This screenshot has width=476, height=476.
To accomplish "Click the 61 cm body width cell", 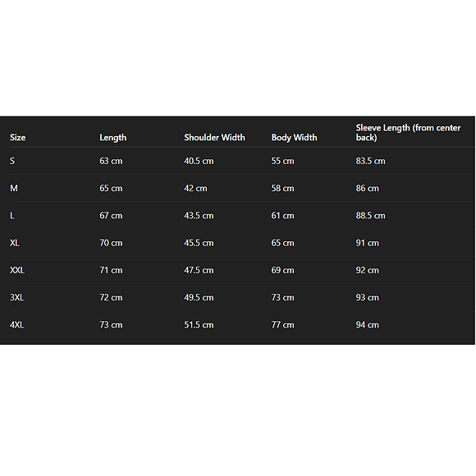I will 282,216.
